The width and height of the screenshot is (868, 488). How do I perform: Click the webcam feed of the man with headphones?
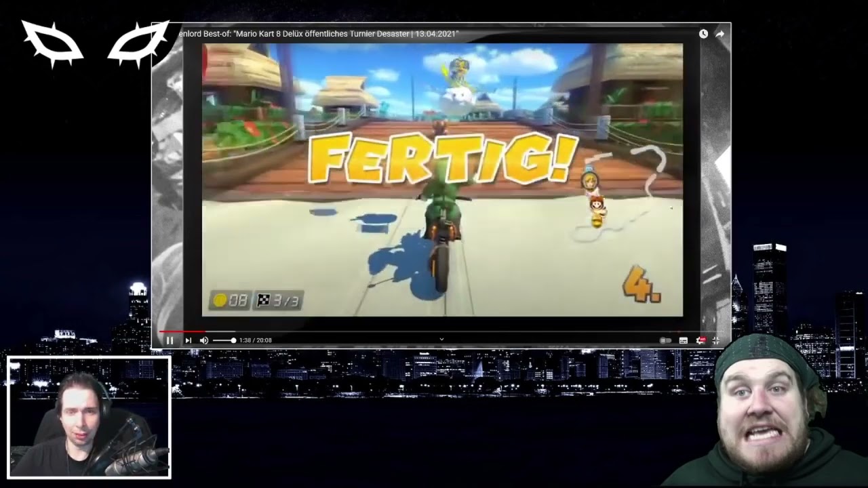[89, 418]
